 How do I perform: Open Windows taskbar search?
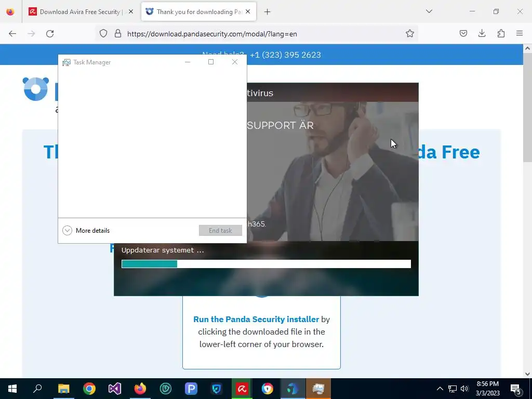37,389
